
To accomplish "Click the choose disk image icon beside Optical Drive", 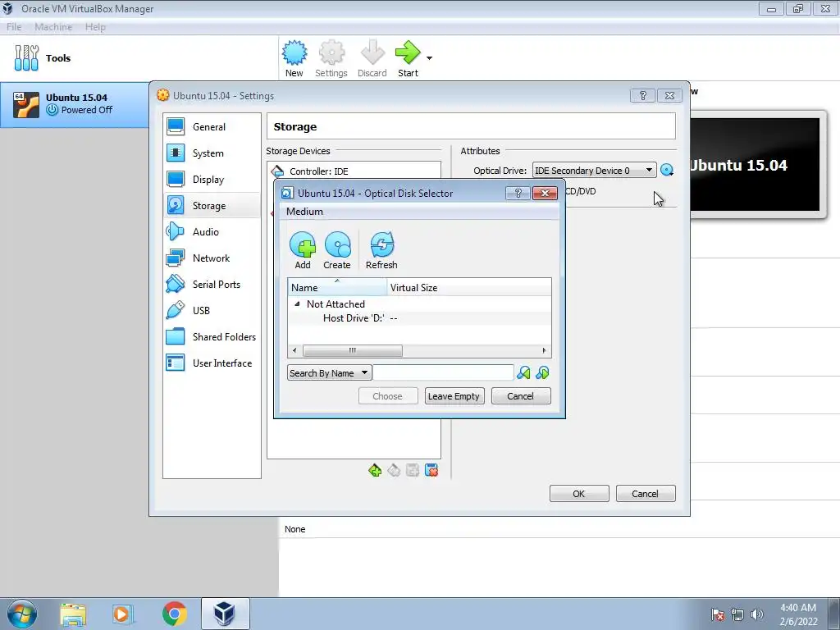I will pyautogui.click(x=667, y=171).
